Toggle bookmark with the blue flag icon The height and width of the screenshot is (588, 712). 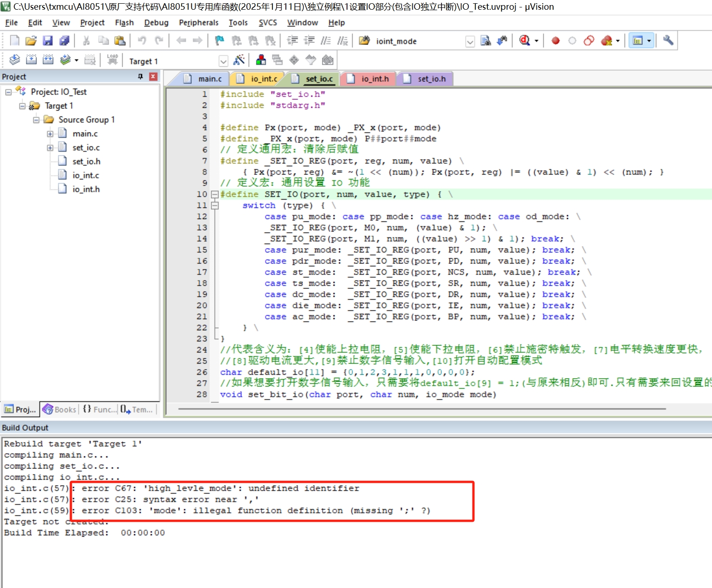point(220,41)
